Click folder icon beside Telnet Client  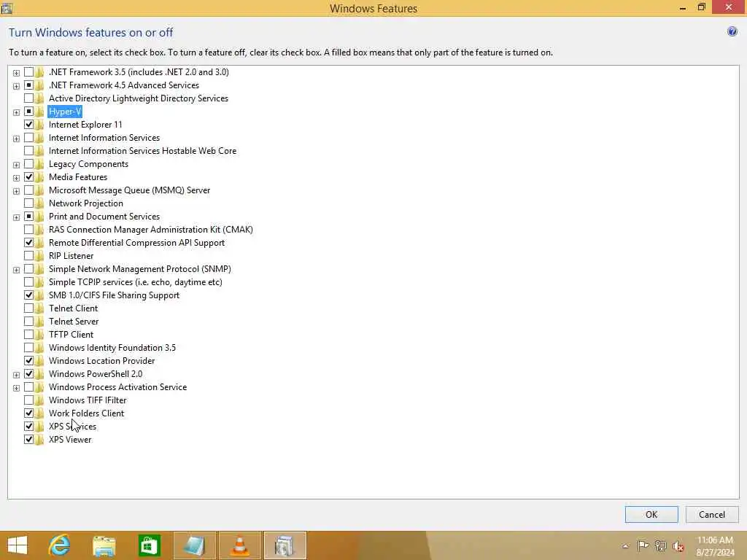coord(39,308)
